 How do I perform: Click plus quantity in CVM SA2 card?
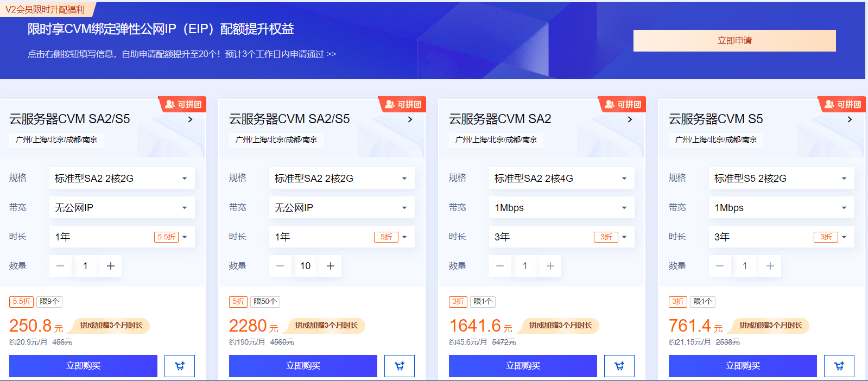(x=550, y=266)
